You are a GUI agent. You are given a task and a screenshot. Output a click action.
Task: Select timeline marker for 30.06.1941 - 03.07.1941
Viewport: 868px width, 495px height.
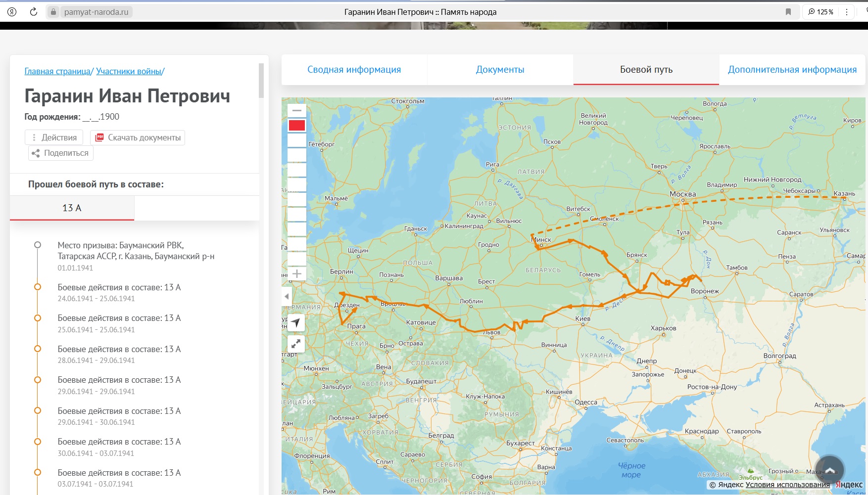click(x=38, y=442)
